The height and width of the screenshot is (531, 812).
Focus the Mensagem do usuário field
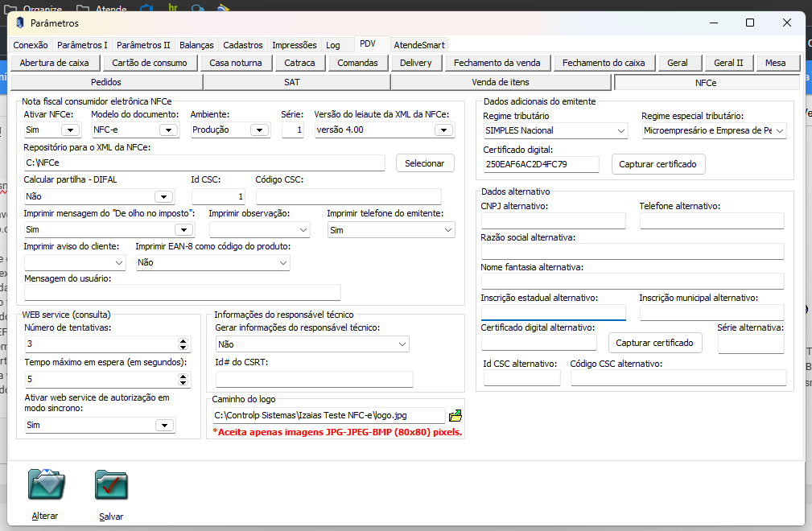(183, 292)
